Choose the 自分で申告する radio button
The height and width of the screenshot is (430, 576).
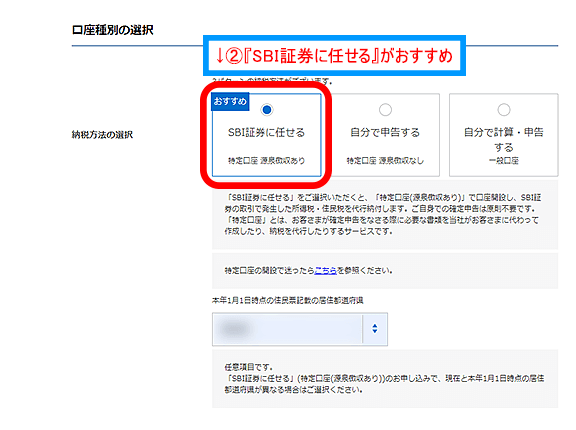(385, 109)
